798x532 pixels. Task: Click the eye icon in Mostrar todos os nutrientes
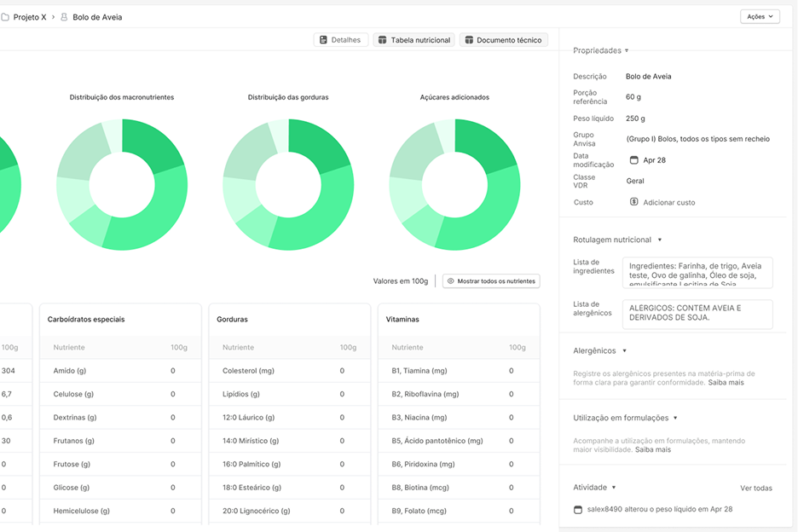click(x=451, y=280)
